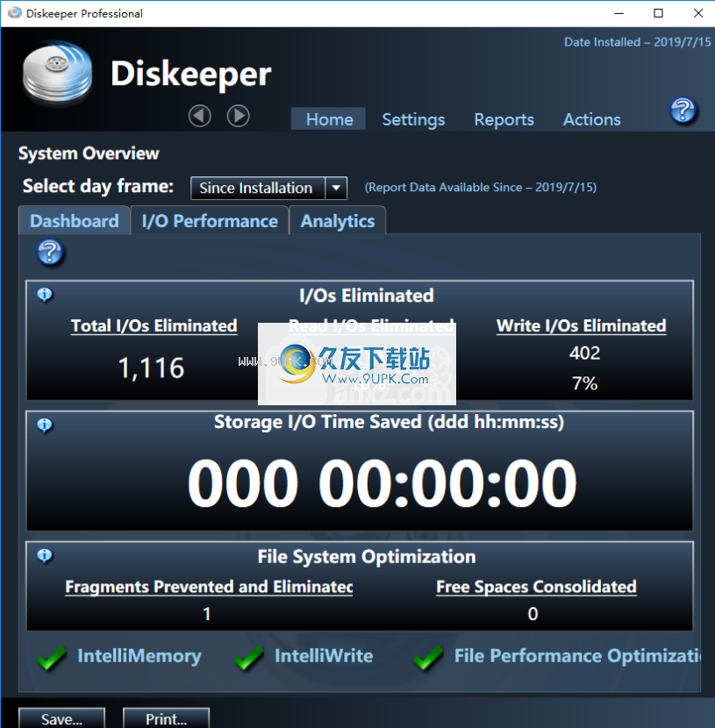This screenshot has height=728, width=715.
Task: Open the Settings menu
Action: pos(413,119)
